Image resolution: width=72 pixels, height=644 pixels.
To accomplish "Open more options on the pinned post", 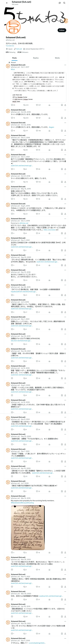I will (65, 65).
